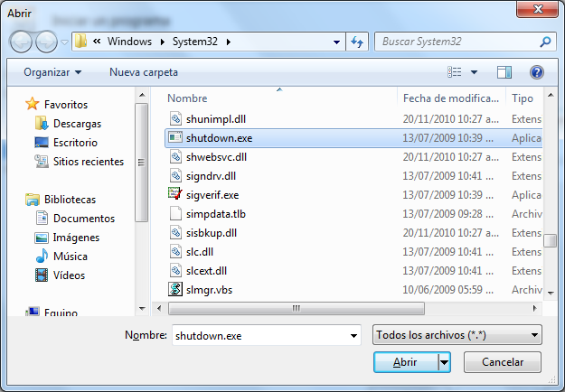Sort by the Nombre column header
The image size is (565, 392).
(x=187, y=98)
